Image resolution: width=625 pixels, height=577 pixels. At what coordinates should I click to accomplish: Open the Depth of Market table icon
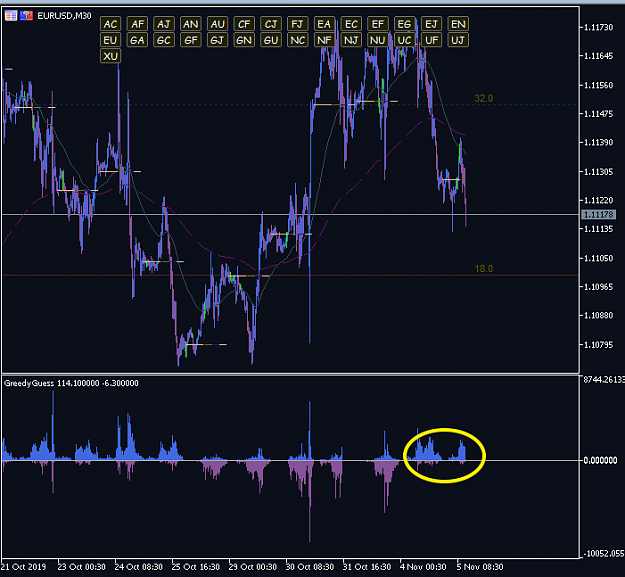pos(11,16)
